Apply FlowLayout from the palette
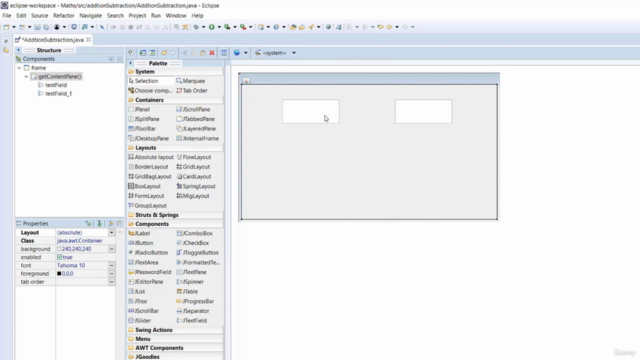Viewport: 640px width, 360px height. 194,157
